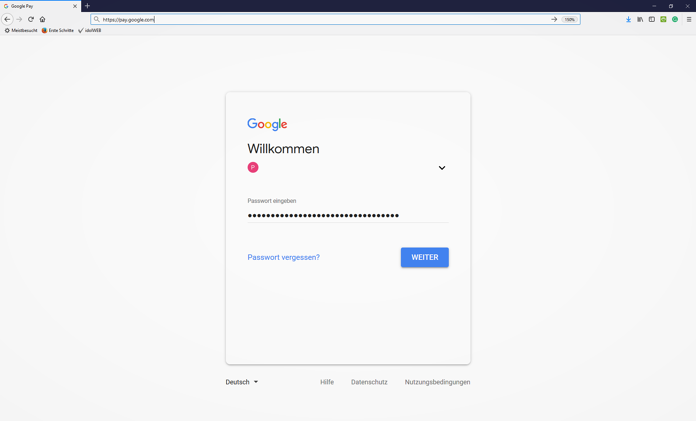
Task: Click the go arrow in address bar
Action: [554, 19]
